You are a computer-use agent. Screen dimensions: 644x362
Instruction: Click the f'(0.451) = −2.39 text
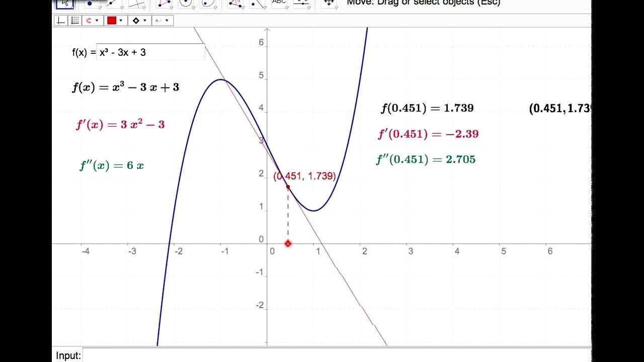[428, 134]
